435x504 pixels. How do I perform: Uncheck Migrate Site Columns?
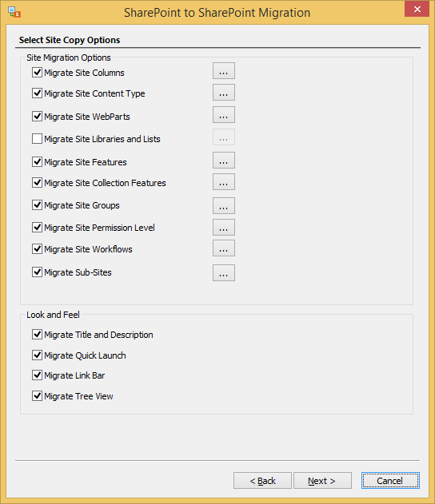[37, 73]
